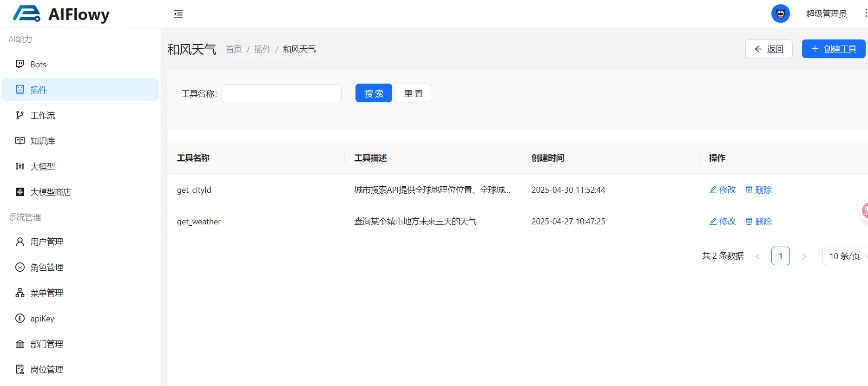This screenshot has height=386, width=868.
Task: Click the 插件 plugin sidebar icon
Action: pyautogui.click(x=20, y=90)
